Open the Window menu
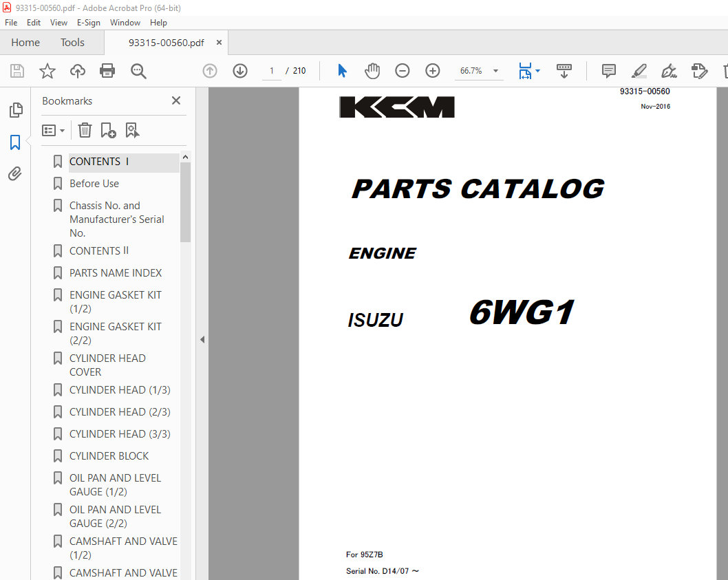 pyautogui.click(x=125, y=22)
